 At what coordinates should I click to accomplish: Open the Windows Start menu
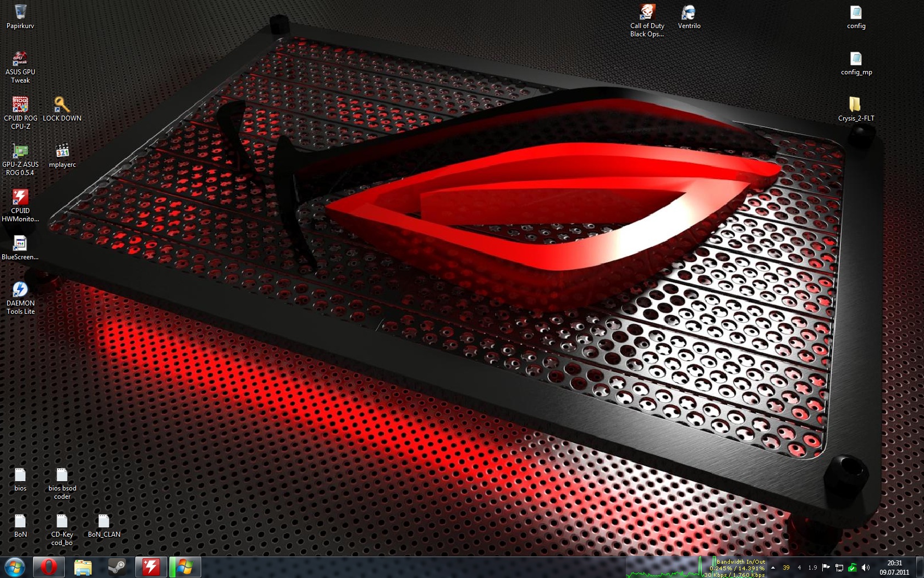(15, 567)
